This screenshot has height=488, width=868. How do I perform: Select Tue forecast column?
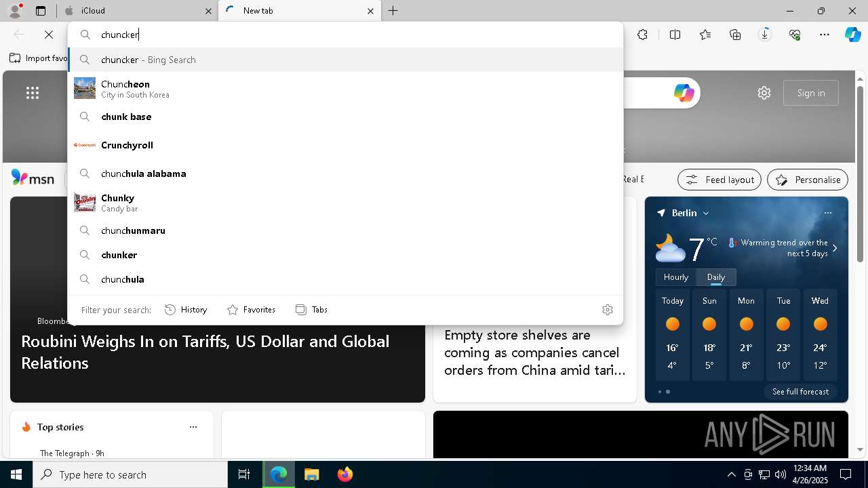click(783, 335)
